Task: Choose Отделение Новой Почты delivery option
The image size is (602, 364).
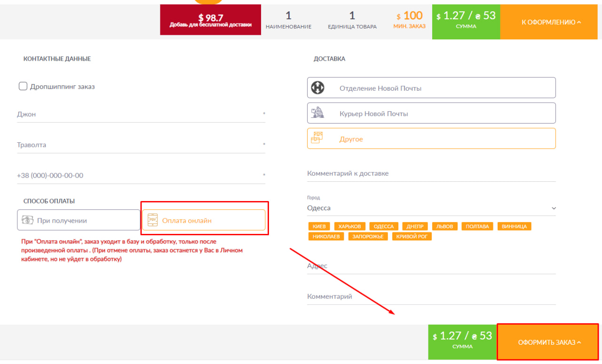Action: coord(431,88)
